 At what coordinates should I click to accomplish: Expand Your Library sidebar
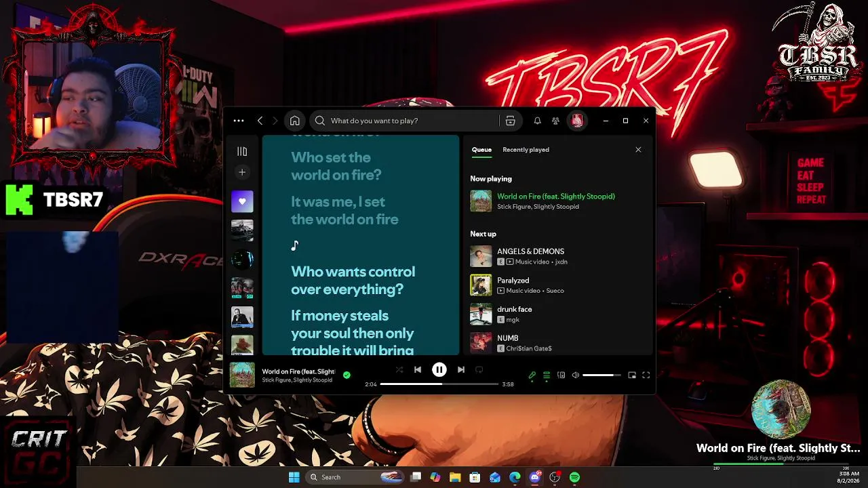pyautogui.click(x=242, y=151)
